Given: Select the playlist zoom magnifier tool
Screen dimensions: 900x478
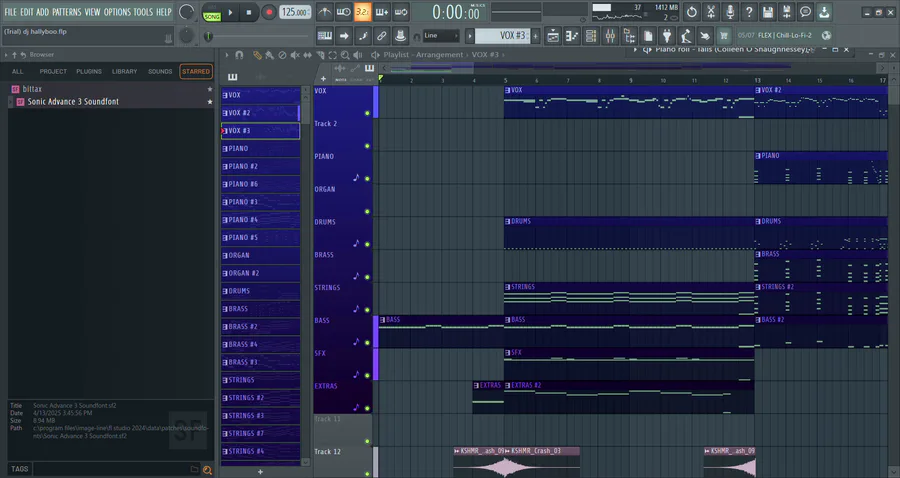Looking at the screenshot, I should click(345, 55).
